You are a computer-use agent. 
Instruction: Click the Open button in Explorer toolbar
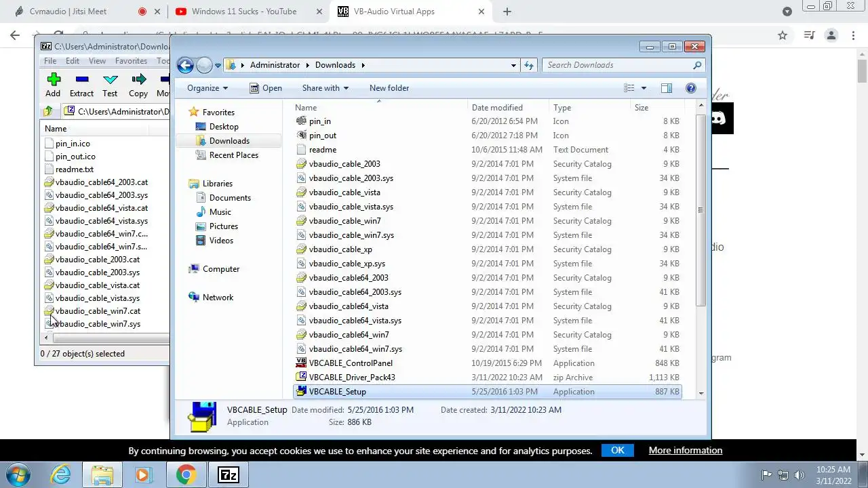coord(265,88)
